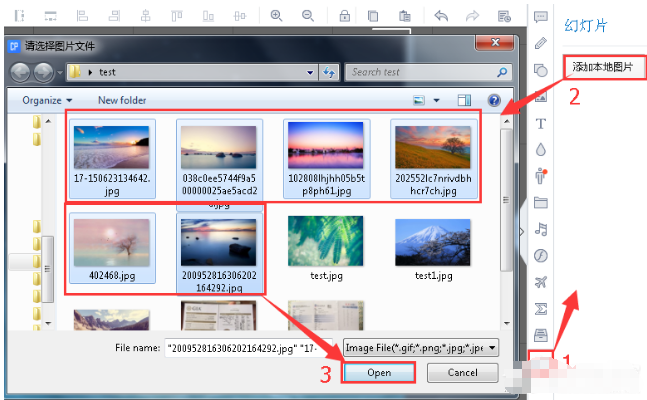Select the text T tool in sidebar
The width and height of the screenshot is (647, 400).
[x=541, y=123]
